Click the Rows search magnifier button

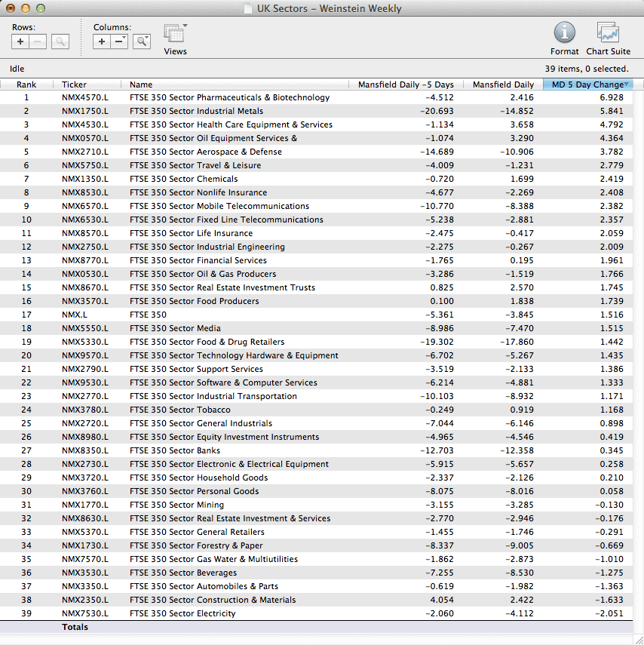pos(60,41)
